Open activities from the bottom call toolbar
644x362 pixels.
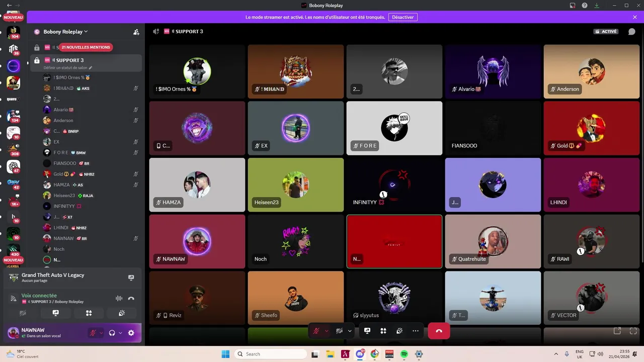(x=383, y=331)
